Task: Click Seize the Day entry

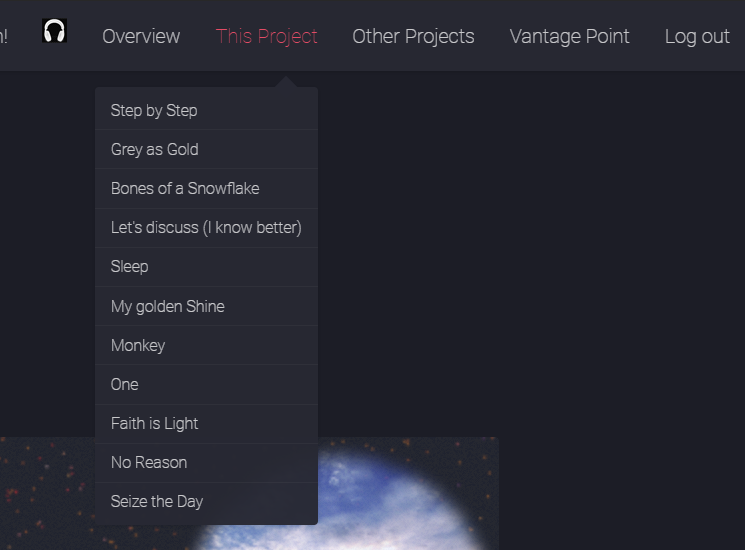Action: pyautogui.click(x=156, y=501)
